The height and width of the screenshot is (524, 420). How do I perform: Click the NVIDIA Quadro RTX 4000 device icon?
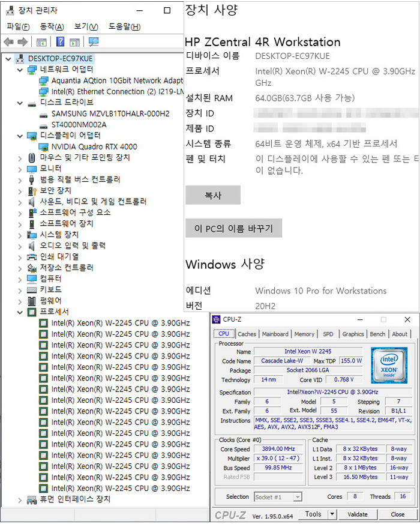pyautogui.click(x=43, y=147)
